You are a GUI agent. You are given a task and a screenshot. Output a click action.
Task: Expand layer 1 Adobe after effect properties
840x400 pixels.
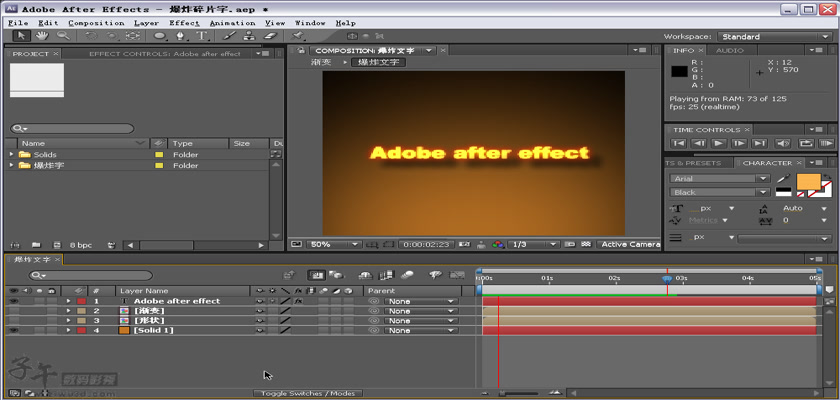[x=68, y=301]
